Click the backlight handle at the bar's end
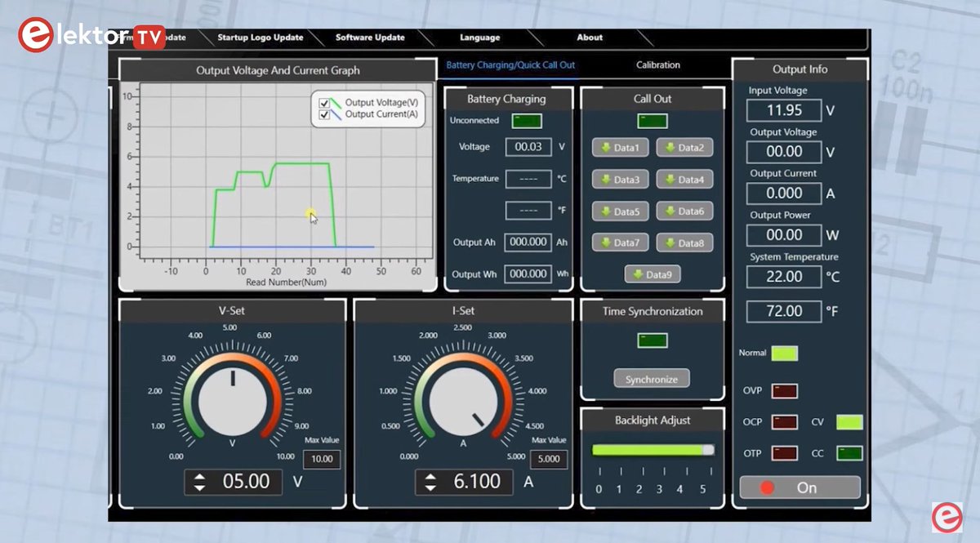The width and height of the screenshot is (980, 543). pos(708,450)
